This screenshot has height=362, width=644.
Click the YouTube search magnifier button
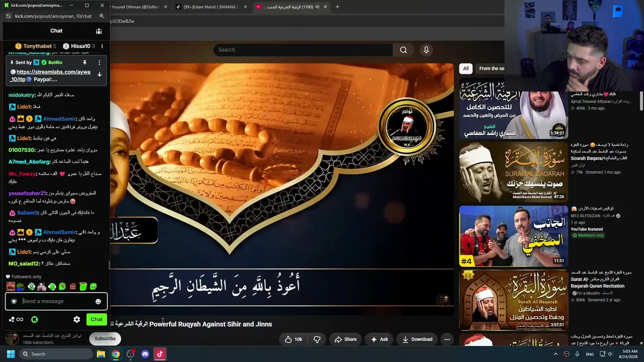point(404,50)
